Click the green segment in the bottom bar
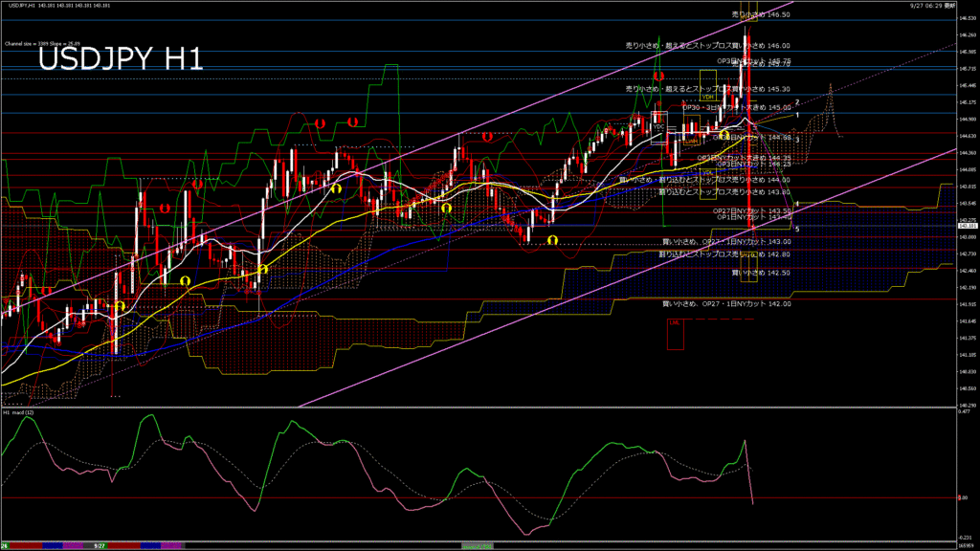The image size is (980, 551). click(477, 545)
